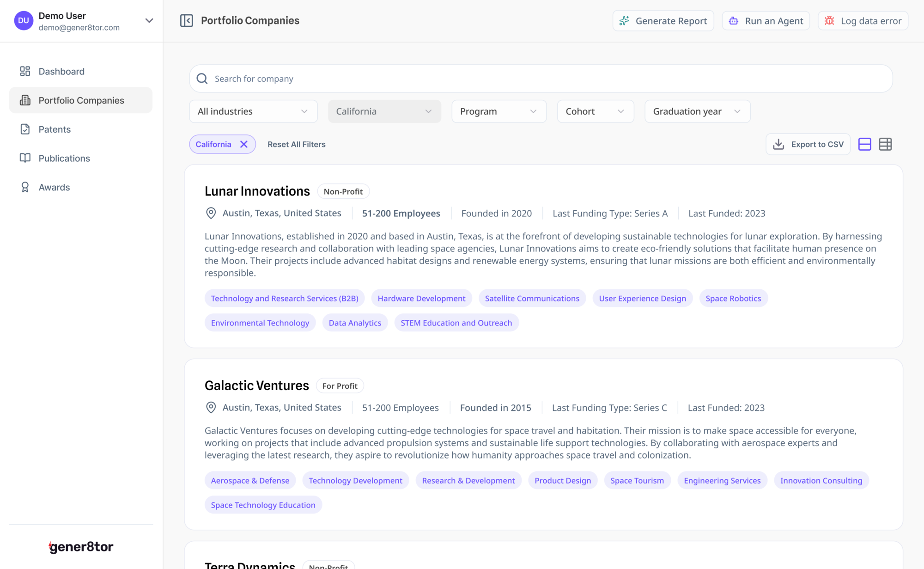The width and height of the screenshot is (924, 569).
Task: Open the Dashboard page
Action: pos(80,71)
